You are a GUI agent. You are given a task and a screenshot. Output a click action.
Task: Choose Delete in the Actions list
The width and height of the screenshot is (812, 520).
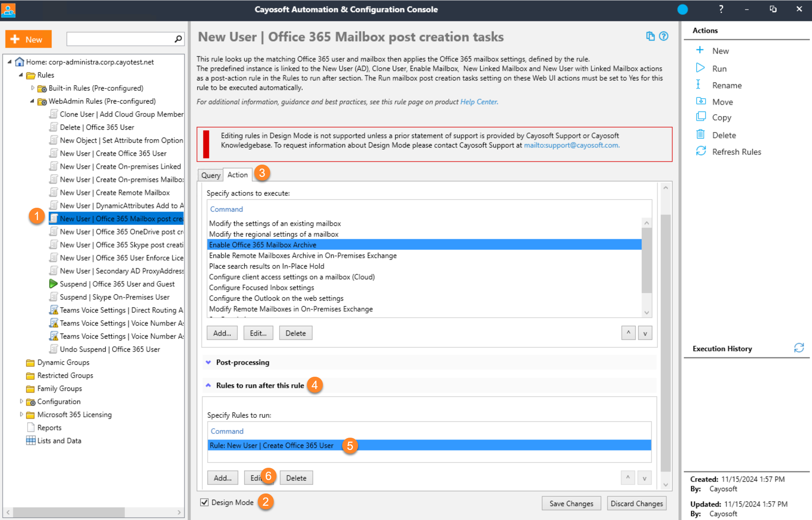pyautogui.click(x=724, y=135)
